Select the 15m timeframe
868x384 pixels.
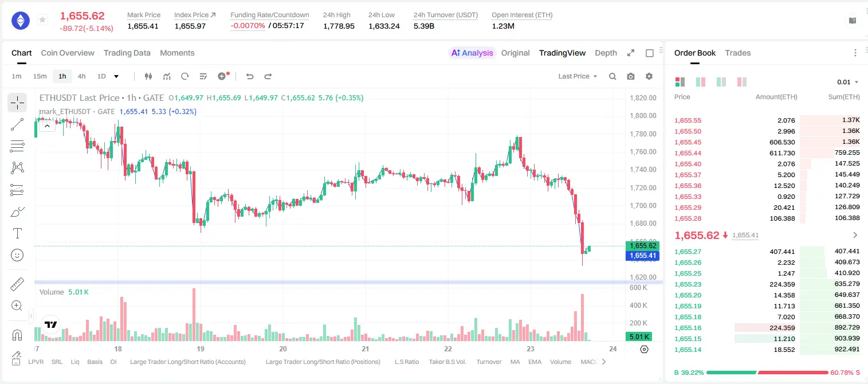coord(40,76)
